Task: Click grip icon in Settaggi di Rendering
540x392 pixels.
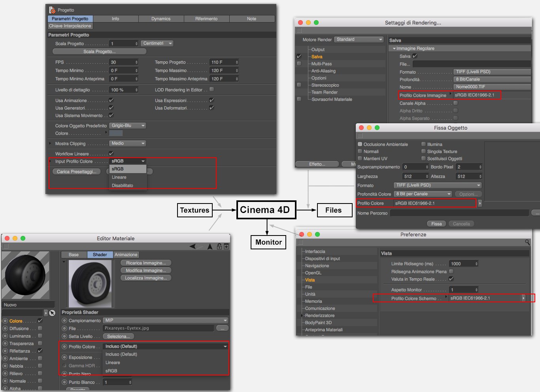Action: pyautogui.click(x=299, y=30)
